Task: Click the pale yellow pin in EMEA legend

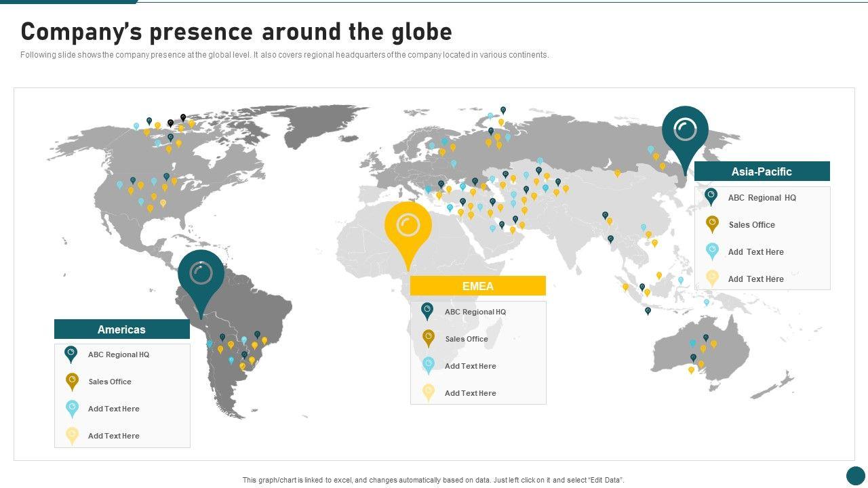Action: pos(428,392)
